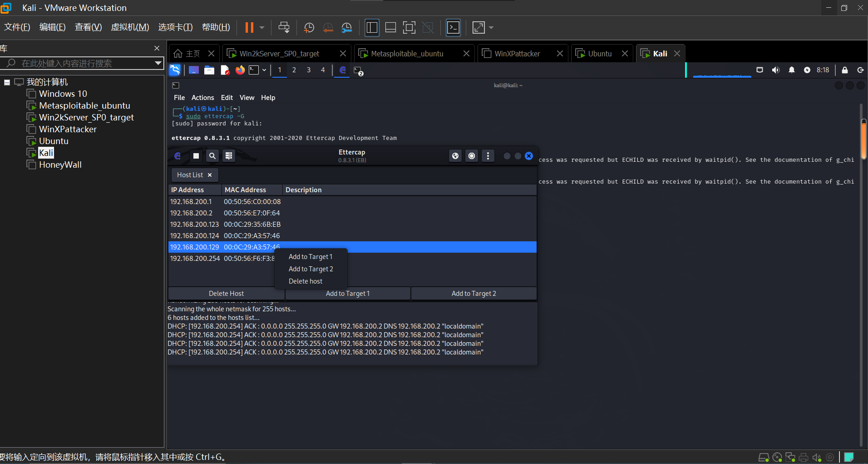This screenshot has width=868, height=464.
Task: Select host row 192.168.200.124
Action: coord(352,236)
